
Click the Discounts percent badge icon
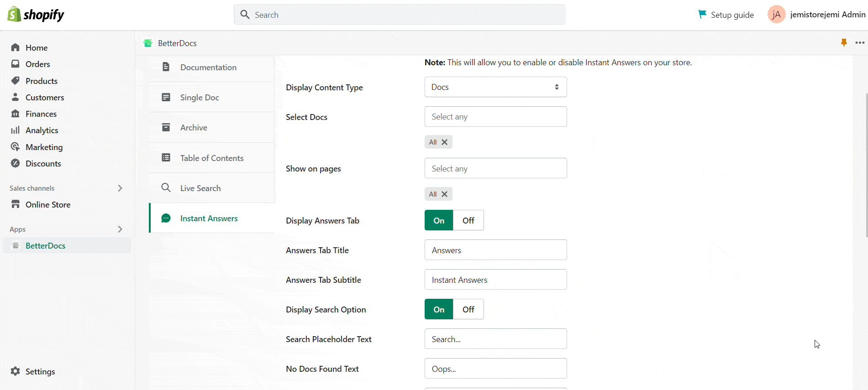coord(16,163)
